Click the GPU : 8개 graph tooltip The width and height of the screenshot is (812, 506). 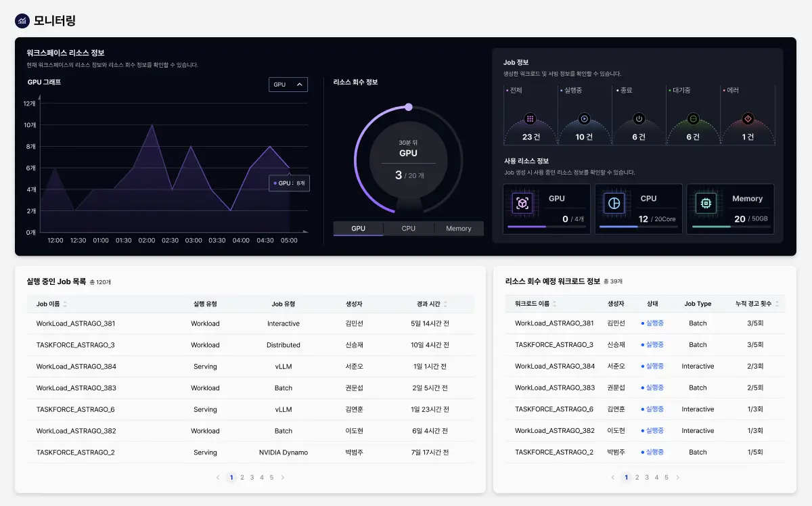[x=290, y=183]
